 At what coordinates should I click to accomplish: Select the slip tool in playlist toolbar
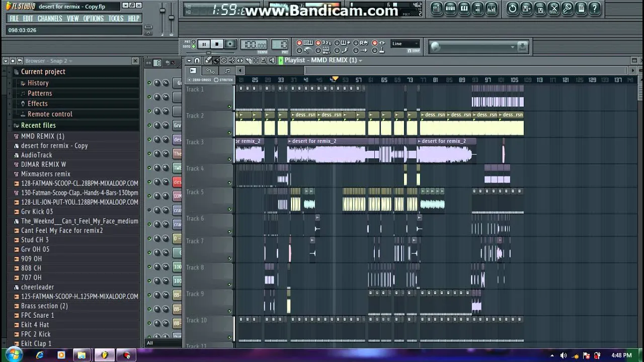pos(240,60)
